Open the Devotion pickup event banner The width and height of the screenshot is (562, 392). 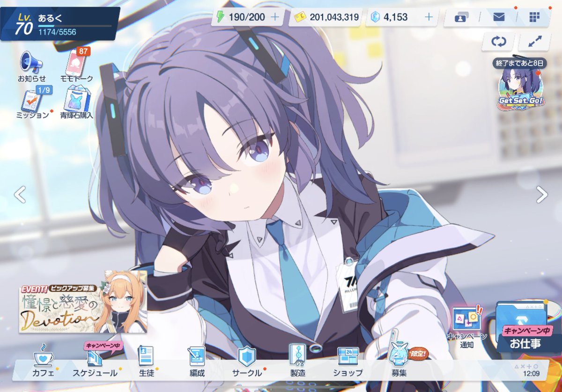[82, 302]
